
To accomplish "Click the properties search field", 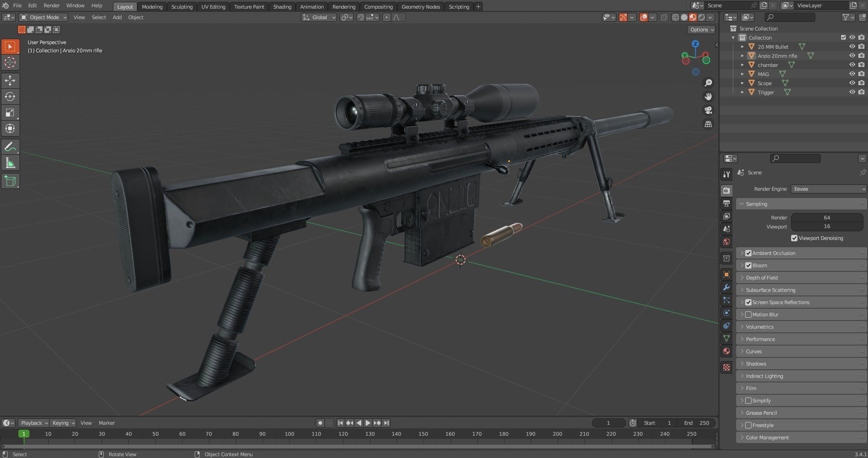I will (x=795, y=158).
